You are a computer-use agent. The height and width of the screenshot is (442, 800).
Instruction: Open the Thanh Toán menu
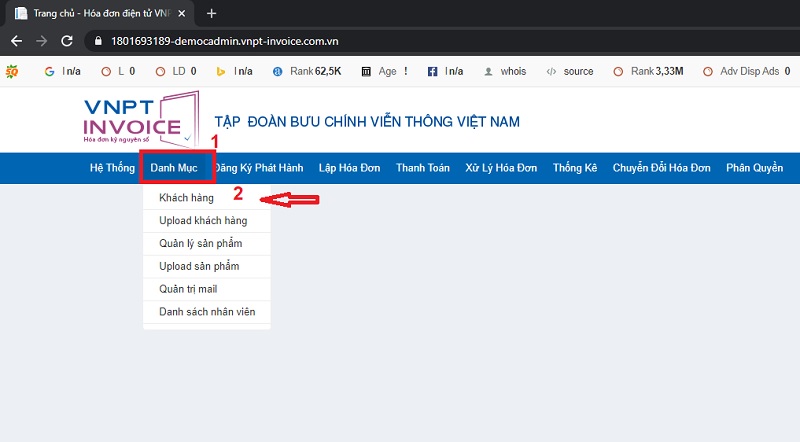tap(423, 168)
